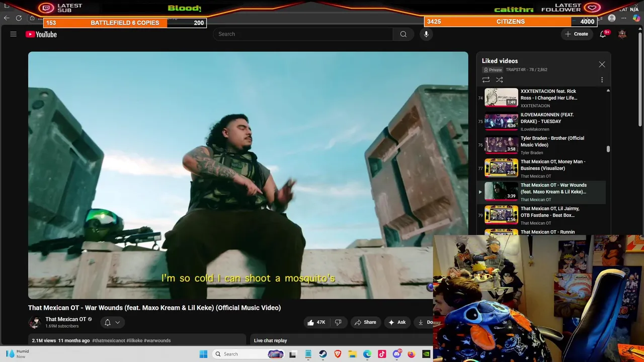Click the video title text

(x=154, y=308)
